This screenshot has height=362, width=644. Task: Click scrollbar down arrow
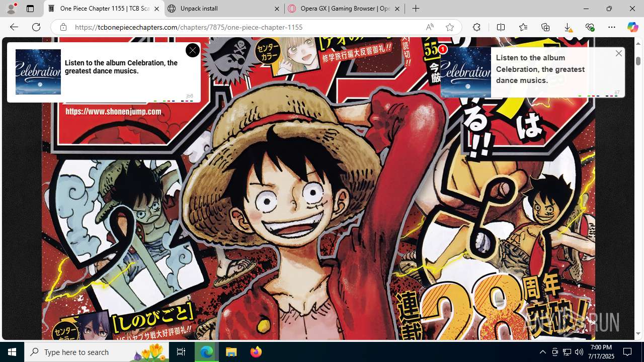point(638,334)
